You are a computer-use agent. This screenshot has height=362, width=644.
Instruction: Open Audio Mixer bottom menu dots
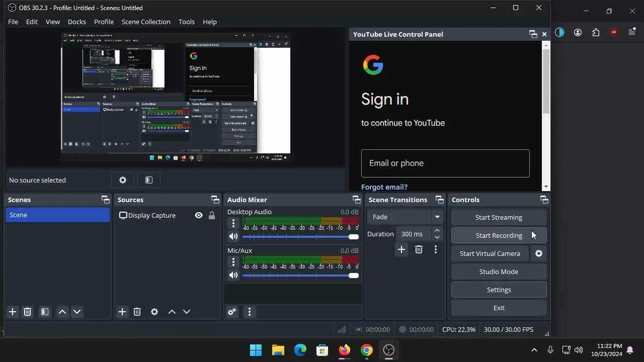coord(250,312)
